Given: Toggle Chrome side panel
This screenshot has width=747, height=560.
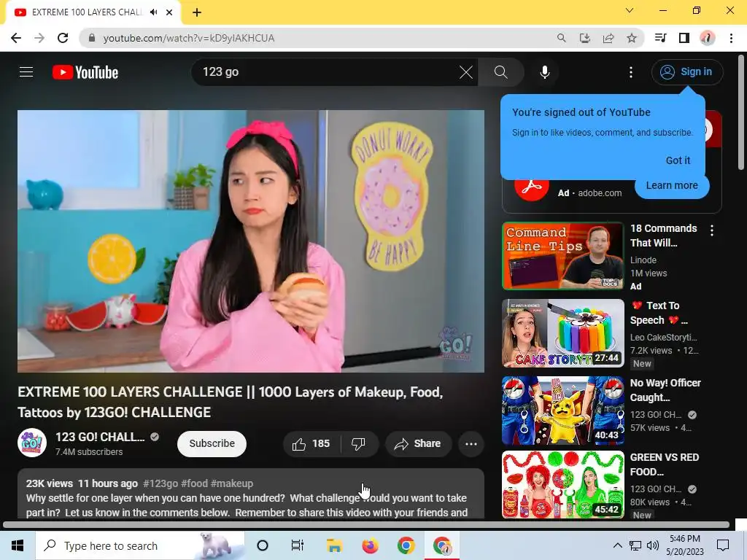Looking at the screenshot, I should 684,38.
